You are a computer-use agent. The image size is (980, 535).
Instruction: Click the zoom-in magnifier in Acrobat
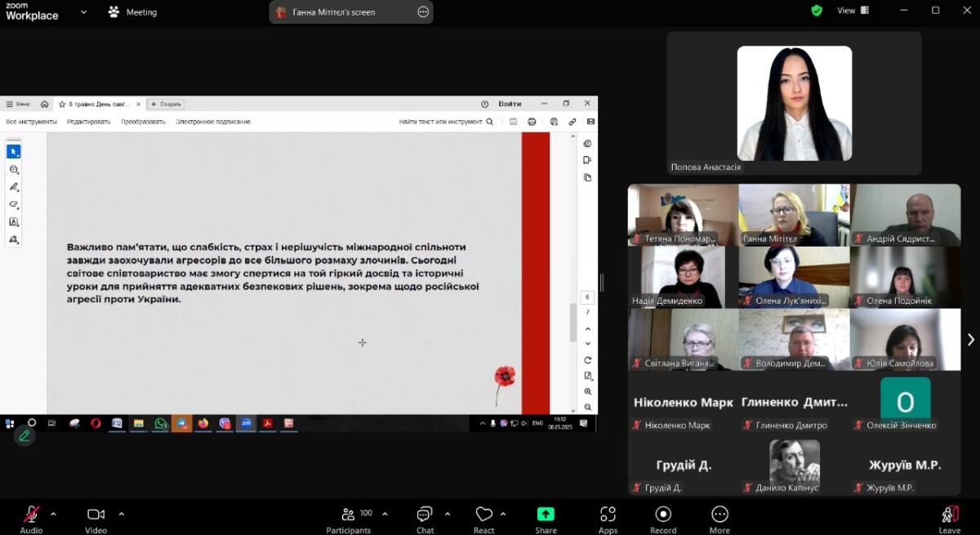[587, 391]
